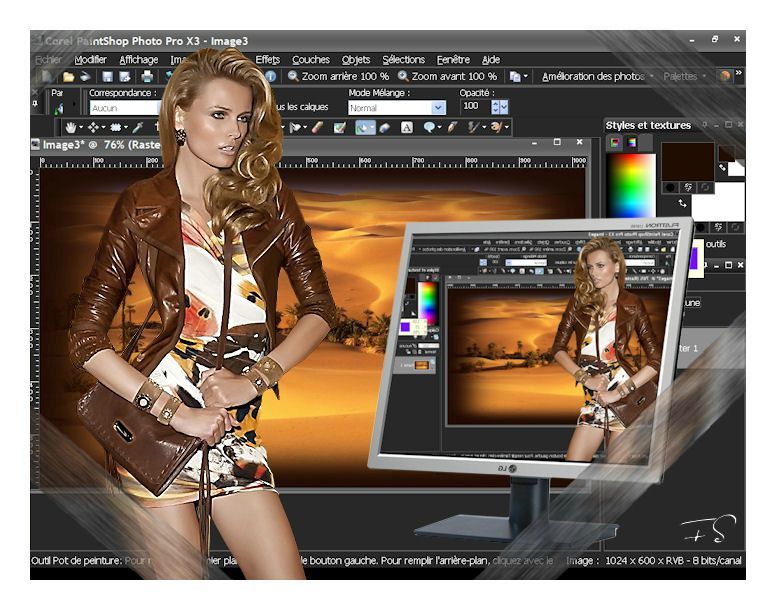Open the Effets menu
The image size is (776, 610).
[x=267, y=60]
